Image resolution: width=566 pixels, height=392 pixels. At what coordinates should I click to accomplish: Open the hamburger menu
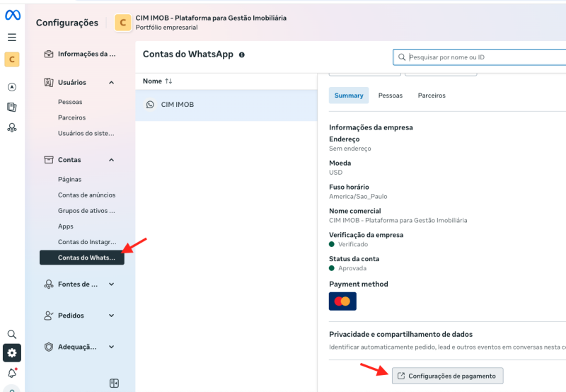(x=12, y=38)
